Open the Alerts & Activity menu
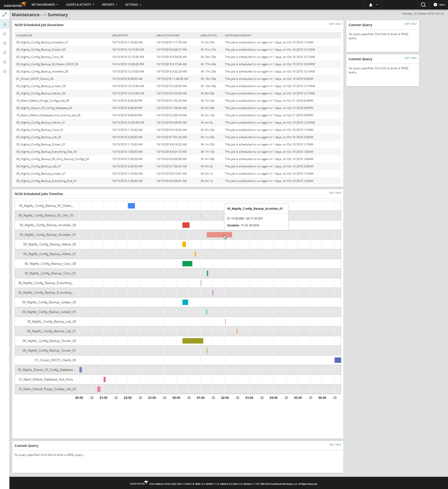Image resolution: width=448 pixels, height=489 pixels. [x=80, y=5]
